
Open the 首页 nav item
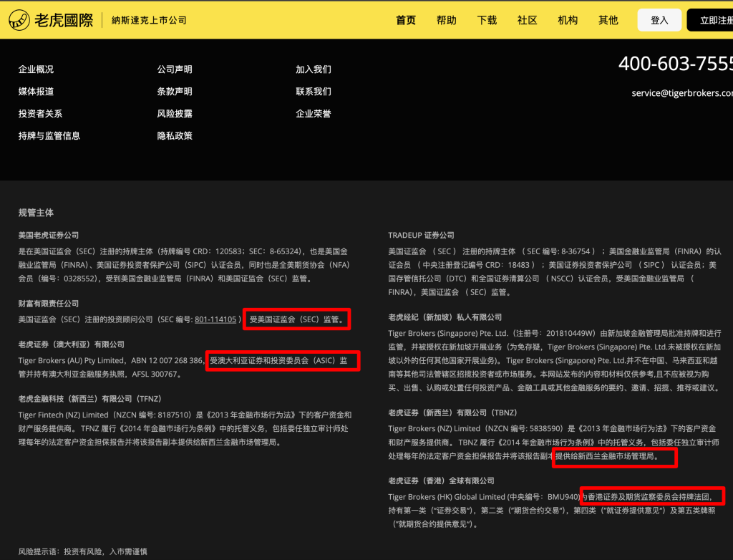[x=406, y=20]
